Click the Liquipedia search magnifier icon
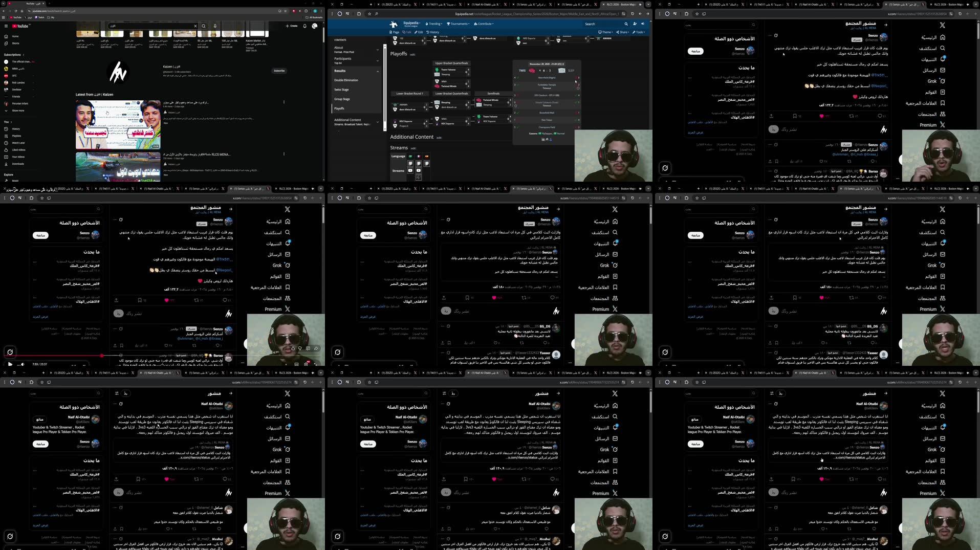The width and height of the screenshot is (980, 550). (626, 24)
